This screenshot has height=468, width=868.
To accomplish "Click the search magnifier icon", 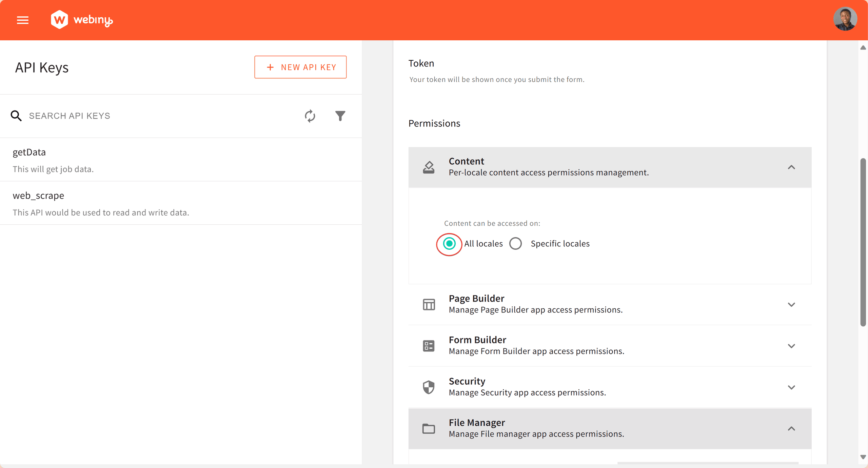I will (x=16, y=116).
